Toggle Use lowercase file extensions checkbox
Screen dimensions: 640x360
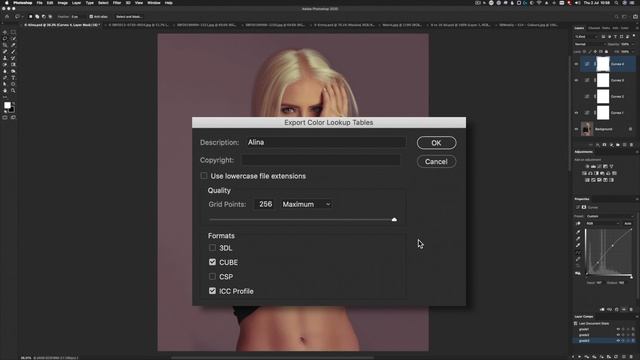coord(204,176)
